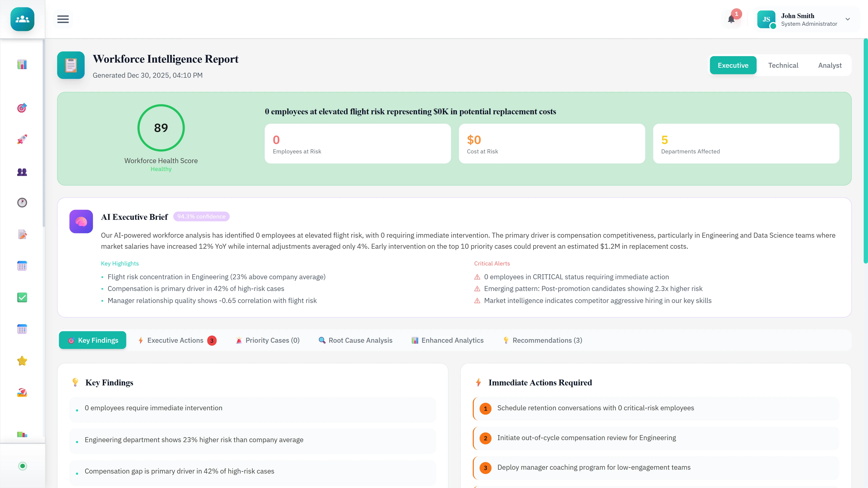Select the target/goals icon in sidebar
Viewport: 868px width, 488px height.
click(x=22, y=108)
